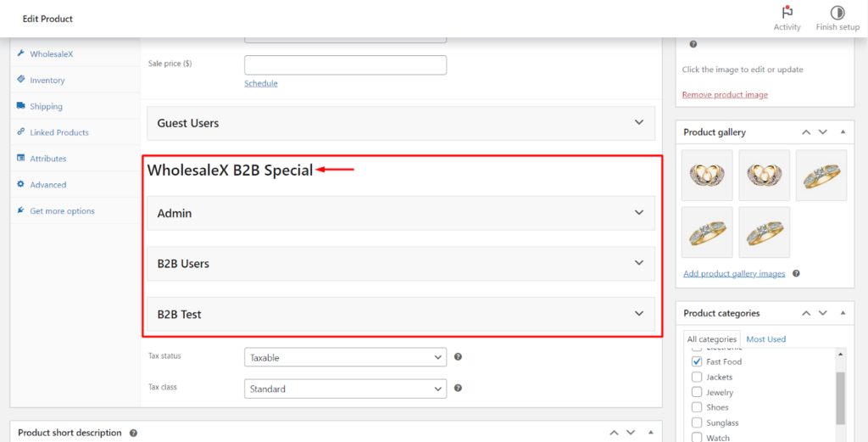This screenshot has width=868, height=442.
Task: Click the Linked Products link icon
Action: 21,131
